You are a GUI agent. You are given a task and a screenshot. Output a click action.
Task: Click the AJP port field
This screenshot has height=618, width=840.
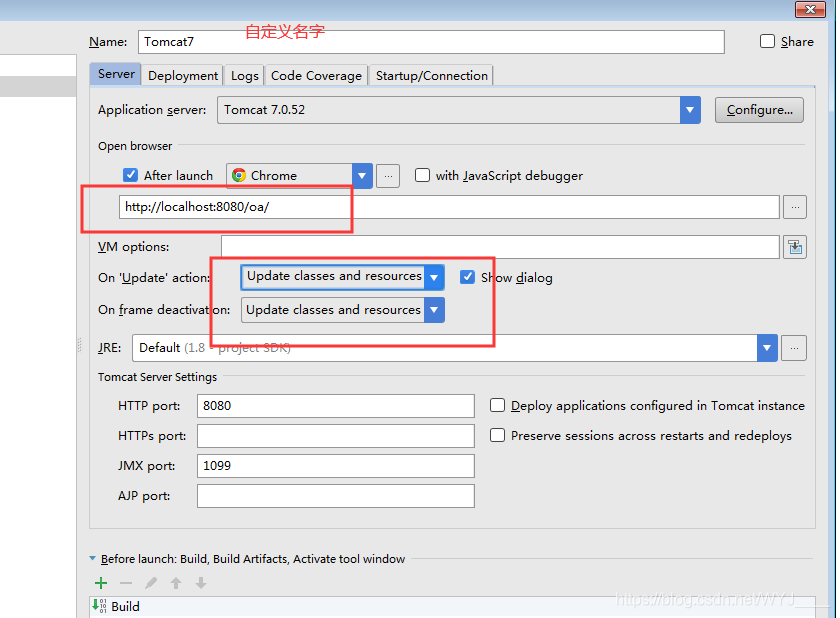[336, 496]
